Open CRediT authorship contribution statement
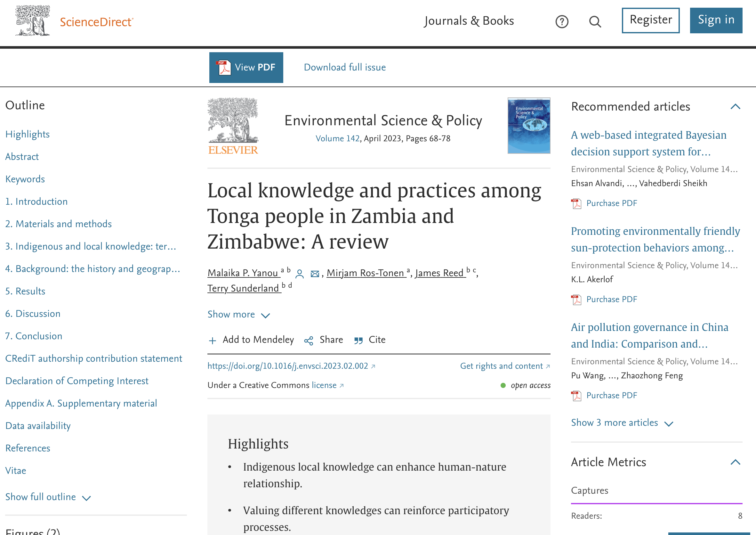Viewport: 756px width, 535px height. [x=94, y=358]
